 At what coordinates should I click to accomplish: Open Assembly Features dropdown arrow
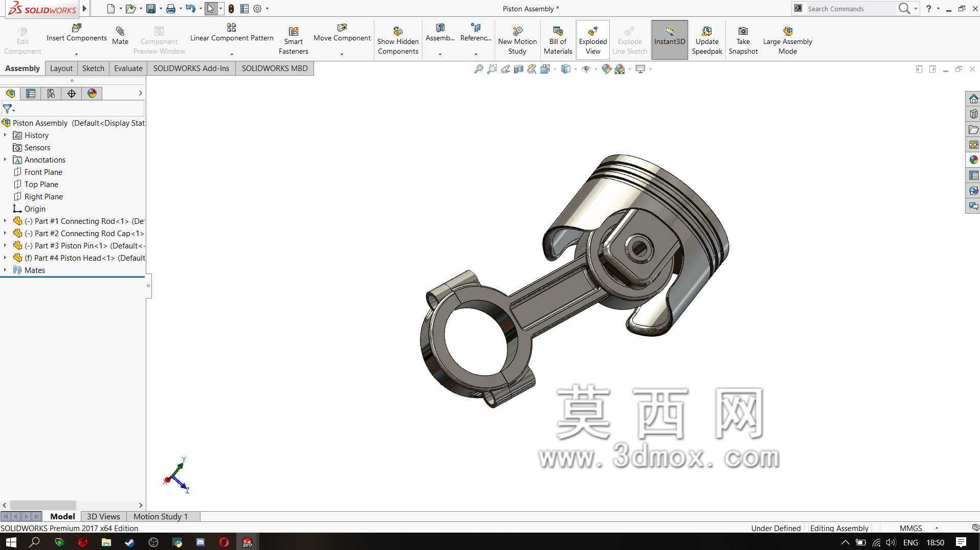(440, 54)
